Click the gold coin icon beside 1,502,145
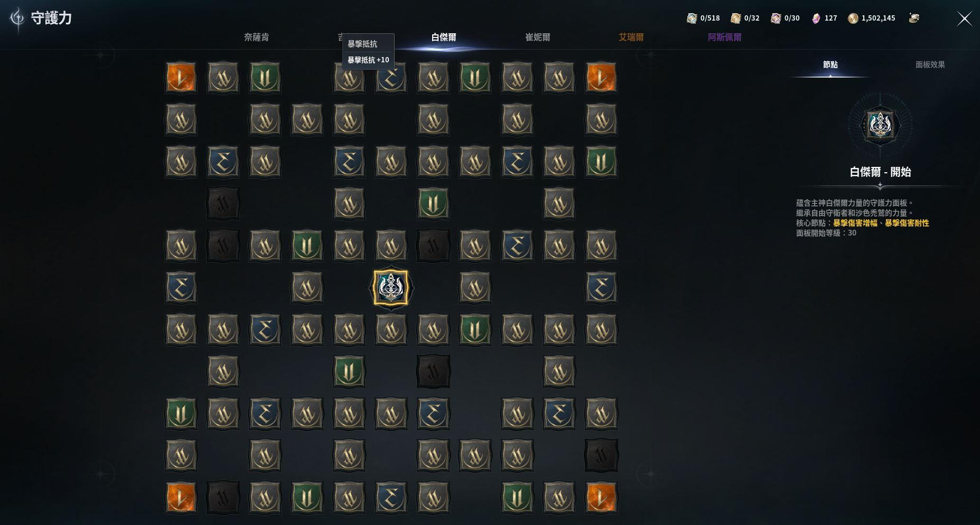 (853, 18)
